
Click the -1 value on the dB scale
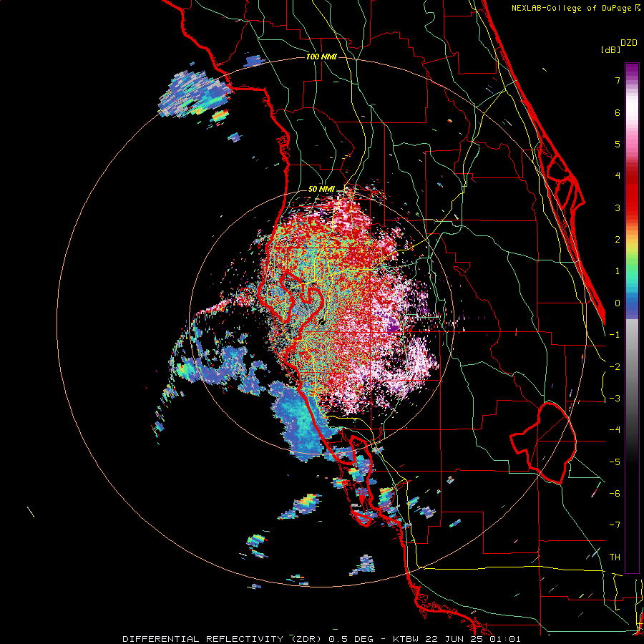click(x=615, y=335)
